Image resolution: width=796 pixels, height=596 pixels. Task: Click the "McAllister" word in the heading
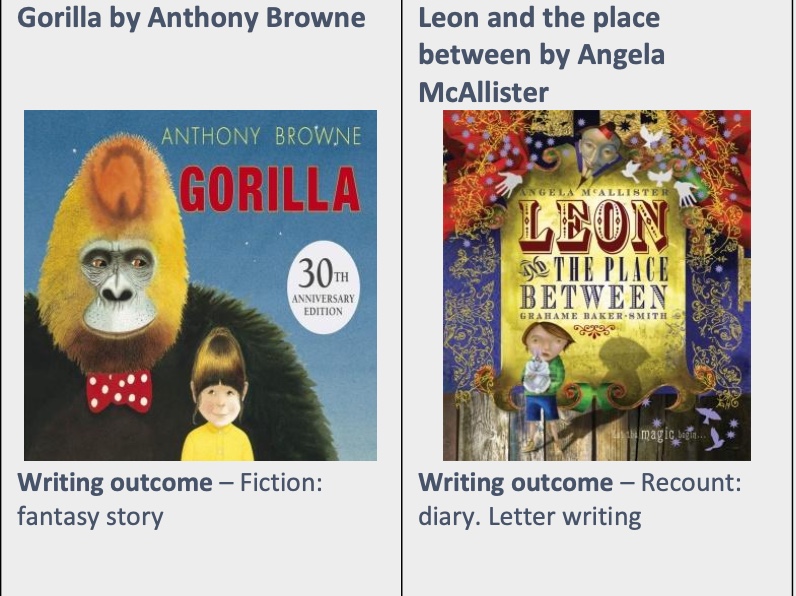tap(483, 93)
